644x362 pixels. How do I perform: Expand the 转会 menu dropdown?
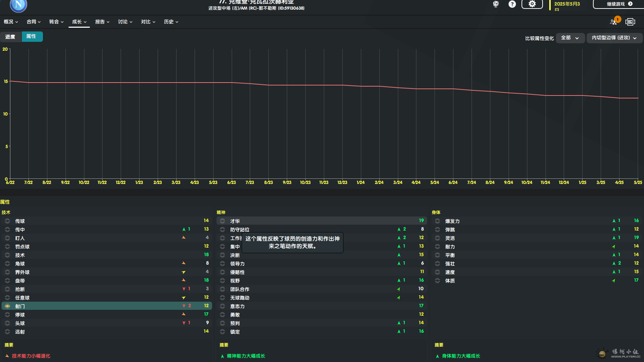click(56, 22)
